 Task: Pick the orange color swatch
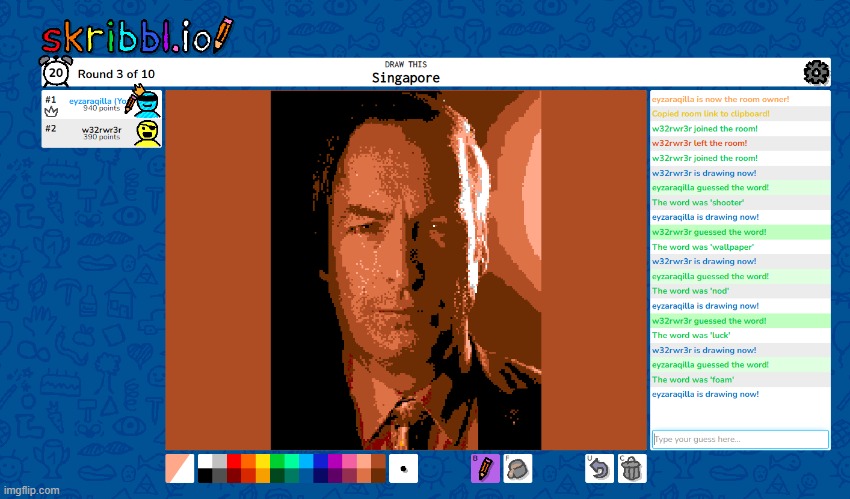248,461
